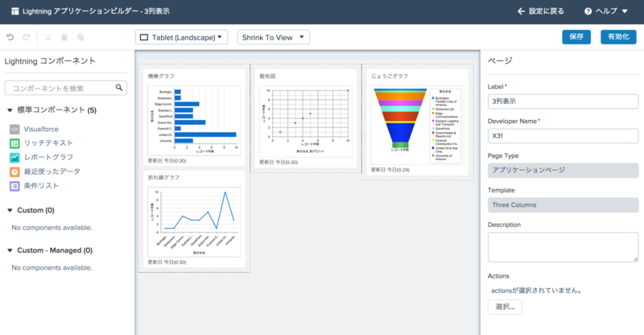Click the actionsが選択されていません text
644x335 pixels.
point(536,291)
